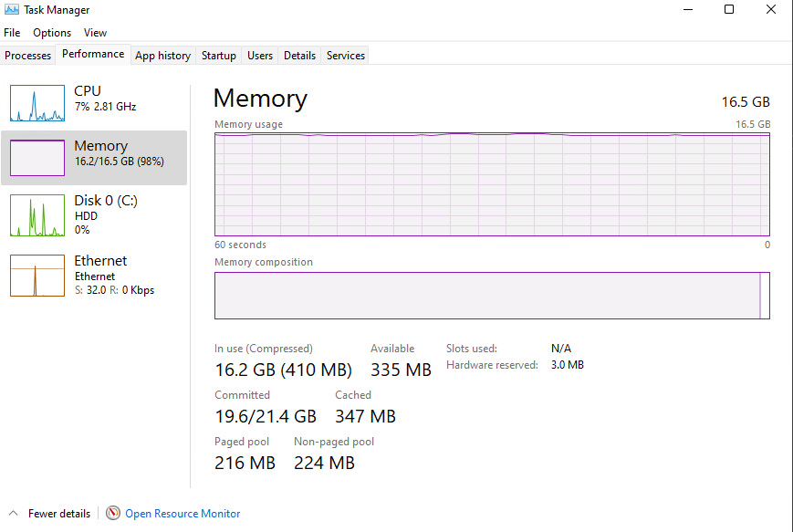Switch to the Processes tab
The image size is (793, 532).
27,55
